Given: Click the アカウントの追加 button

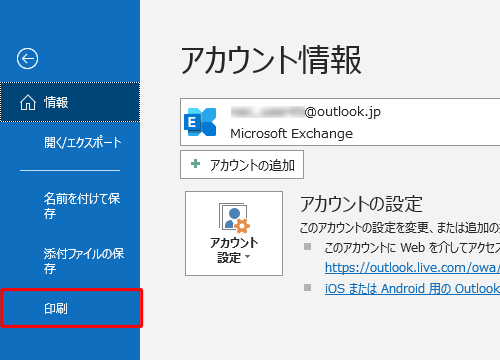Looking at the screenshot, I should click(242, 165).
